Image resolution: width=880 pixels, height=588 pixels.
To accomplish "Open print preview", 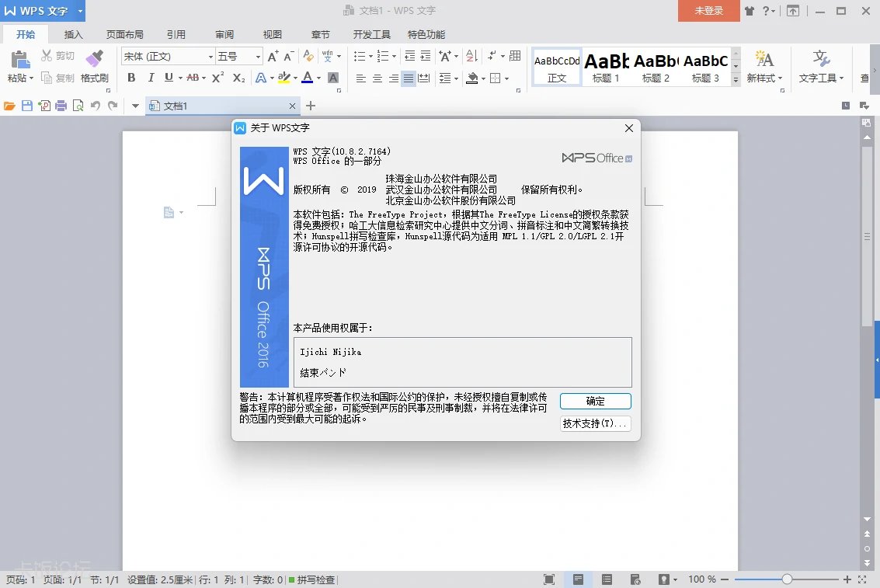I will tap(79, 105).
